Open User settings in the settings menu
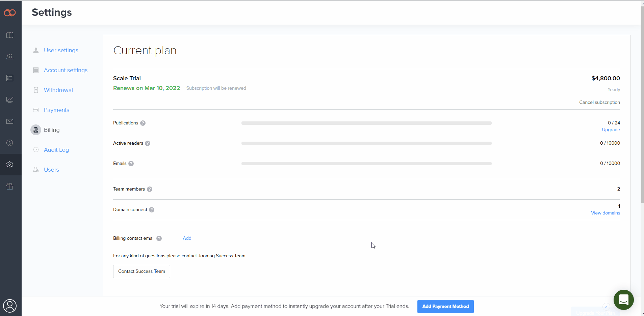This screenshot has height=316, width=644. [61, 50]
